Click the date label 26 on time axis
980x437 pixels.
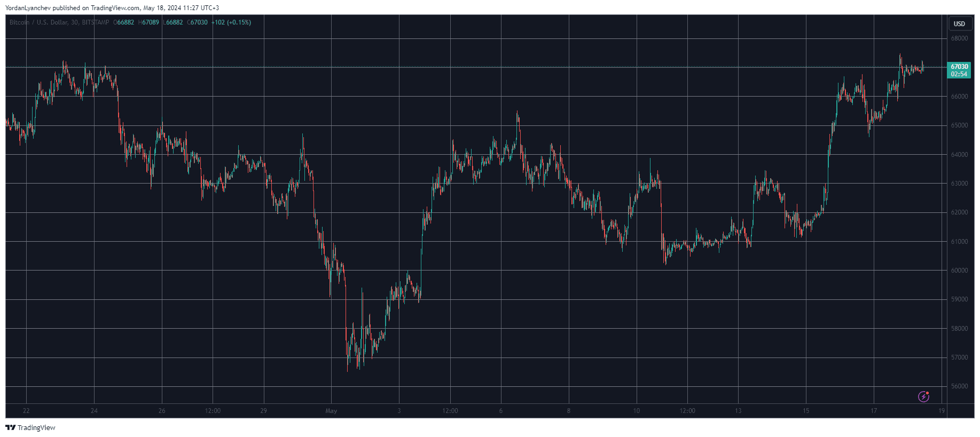pyautogui.click(x=162, y=411)
